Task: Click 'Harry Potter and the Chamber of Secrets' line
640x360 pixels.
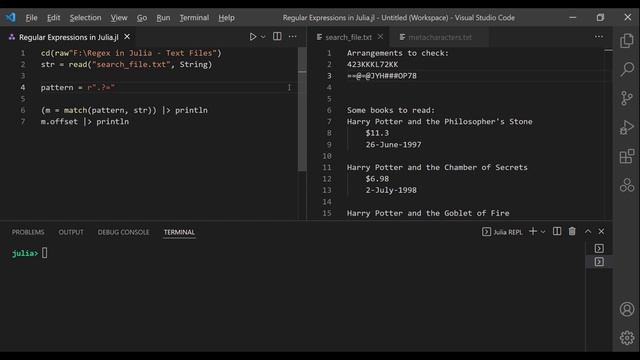Action: tap(437, 167)
